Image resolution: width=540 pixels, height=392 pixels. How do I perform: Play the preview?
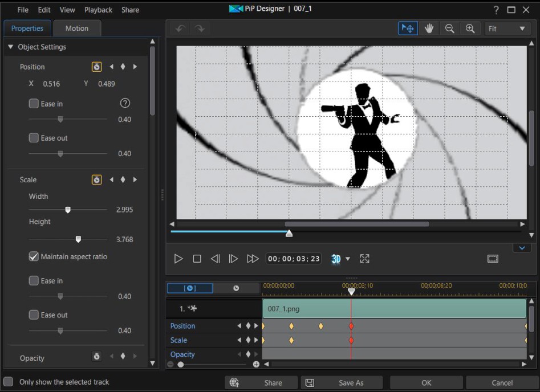click(x=178, y=259)
